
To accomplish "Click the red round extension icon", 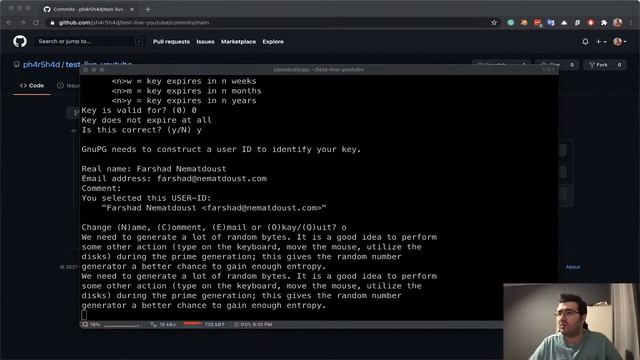I will (x=591, y=22).
